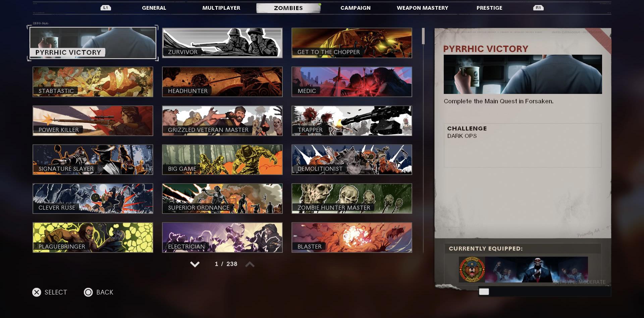Click the page counter 1 / 238
This screenshot has height=318, width=644.
tap(226, 264)
